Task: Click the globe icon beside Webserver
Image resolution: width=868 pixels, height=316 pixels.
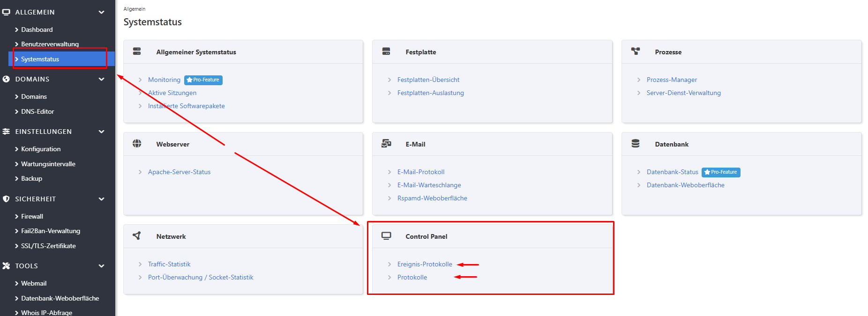Action: [137, 144]
